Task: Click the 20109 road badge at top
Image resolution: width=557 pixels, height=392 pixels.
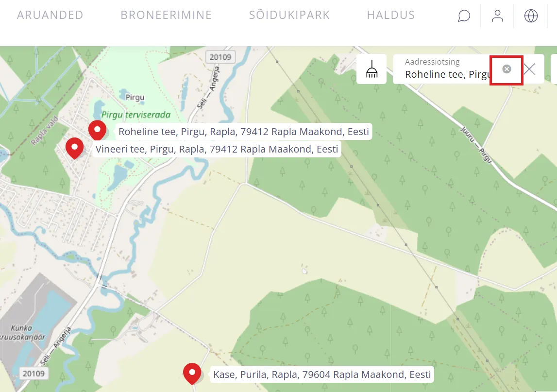Action: (220, 57)
